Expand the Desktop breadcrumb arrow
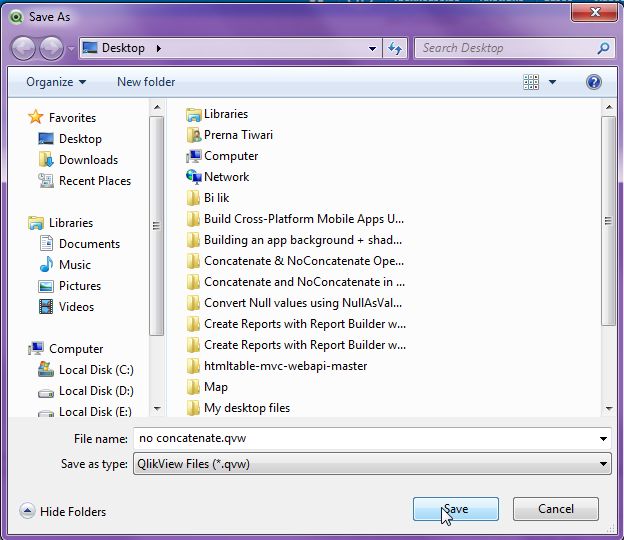This screenshot has width=624, height=540. pyautogui.click(x=159, y=49)
